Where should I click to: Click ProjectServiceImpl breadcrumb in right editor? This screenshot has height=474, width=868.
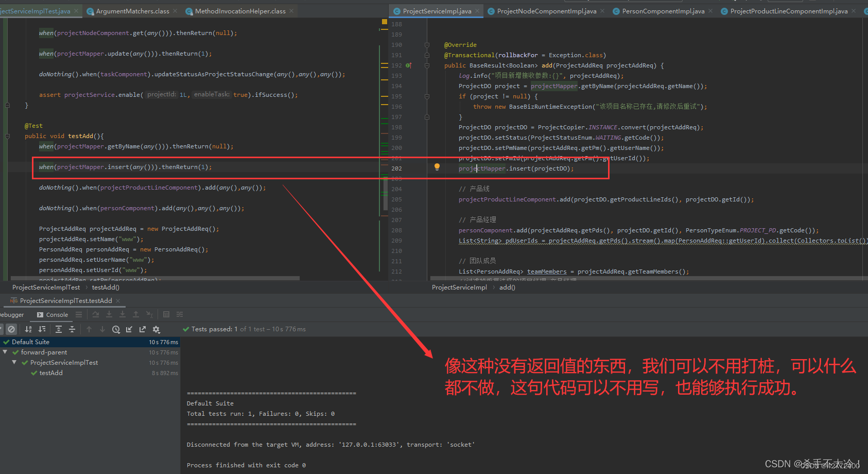(459, 287)
